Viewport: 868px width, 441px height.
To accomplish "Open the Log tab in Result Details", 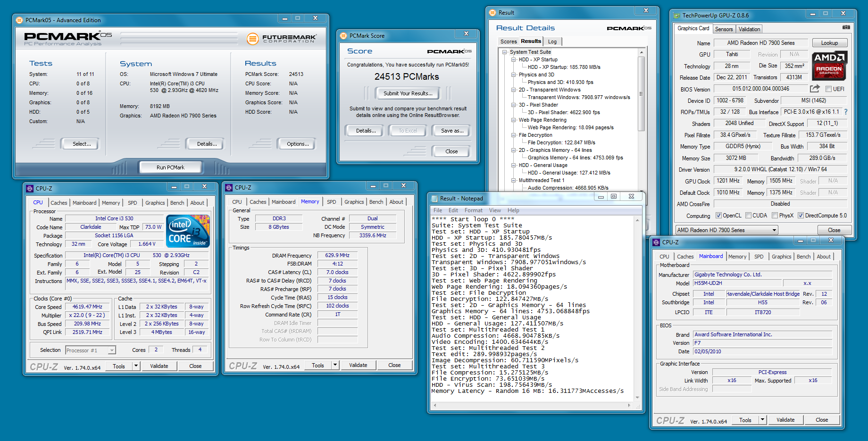I will pyautogui.click(x=552, y=42).
